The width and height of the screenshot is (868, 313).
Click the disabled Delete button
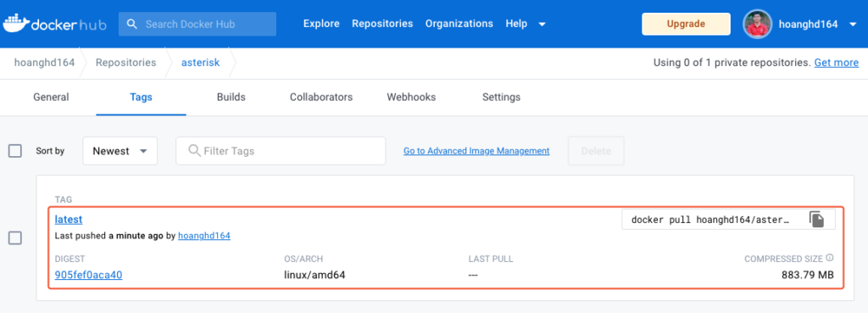596,151
